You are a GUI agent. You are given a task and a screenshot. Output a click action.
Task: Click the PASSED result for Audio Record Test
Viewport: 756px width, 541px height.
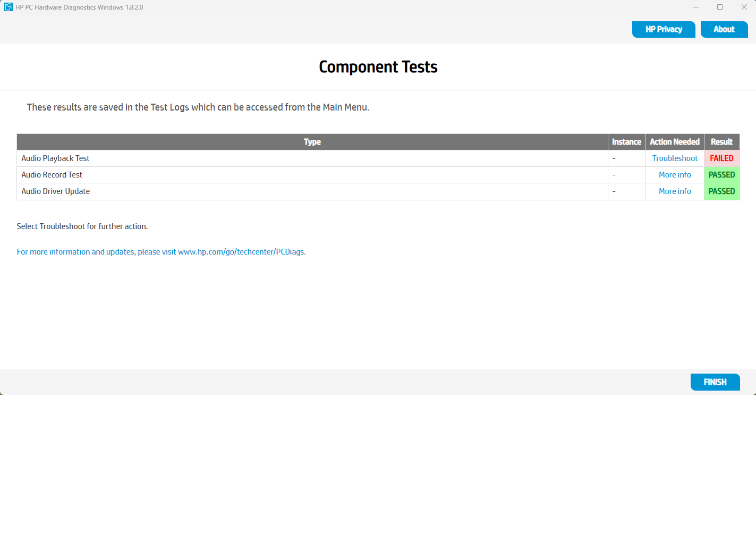click(x=721, y=175)
